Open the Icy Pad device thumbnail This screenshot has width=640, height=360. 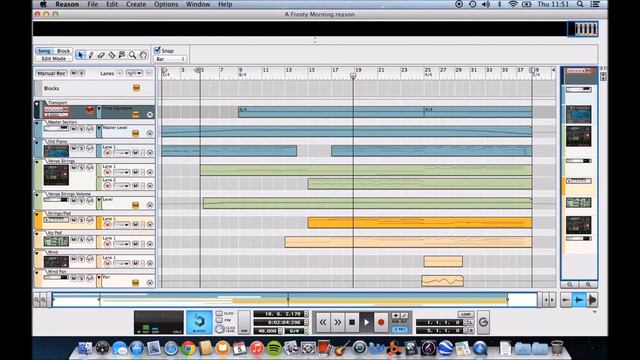[x=56, y=241]
